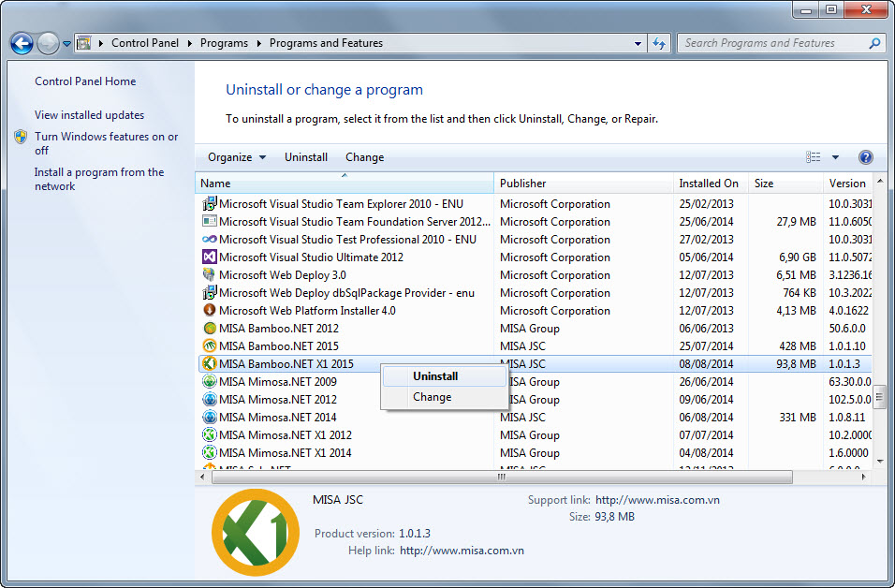This screenshot has width=895, height=588.
Task: Select MISA Bamboo.NET 2015 entry
Action: (x=279, y=345)
